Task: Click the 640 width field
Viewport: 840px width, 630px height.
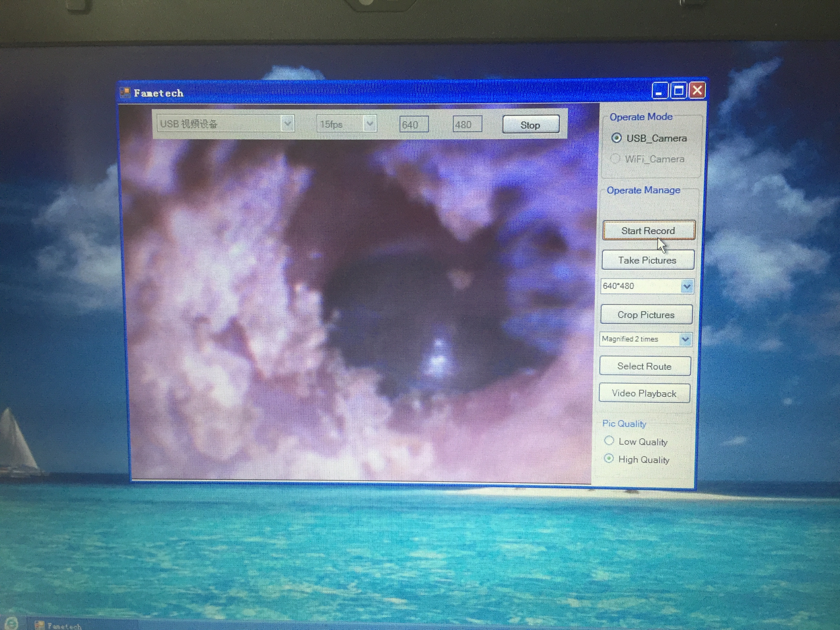Action: pos(414,125)
